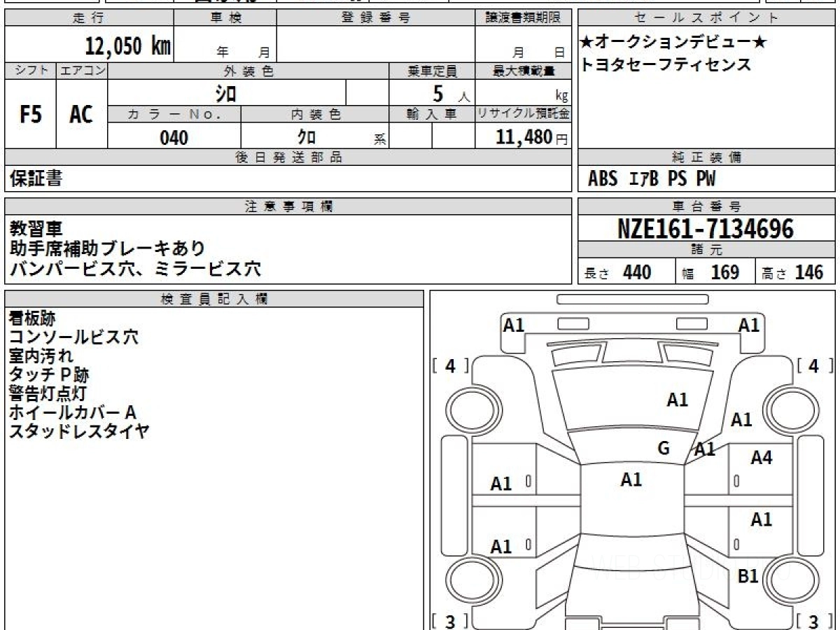
Task: Select the 幅 169 dimension
Action: (711, 272)
